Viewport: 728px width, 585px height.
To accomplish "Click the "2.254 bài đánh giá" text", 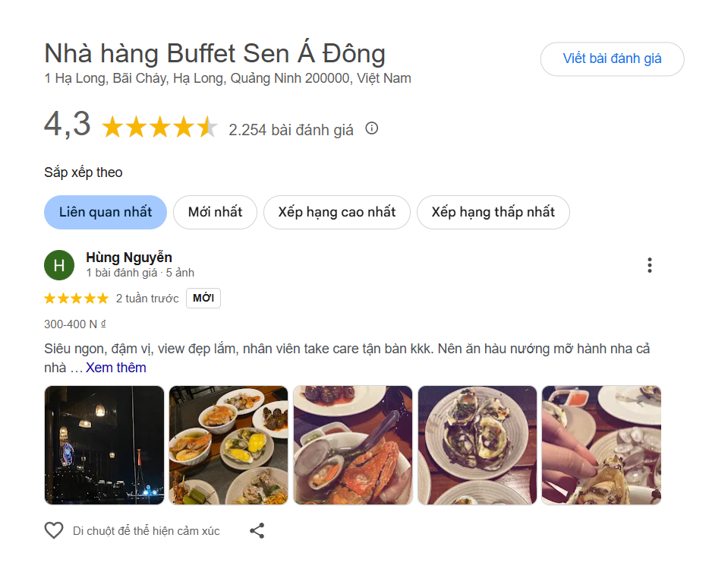I will (x=291, y=130).
